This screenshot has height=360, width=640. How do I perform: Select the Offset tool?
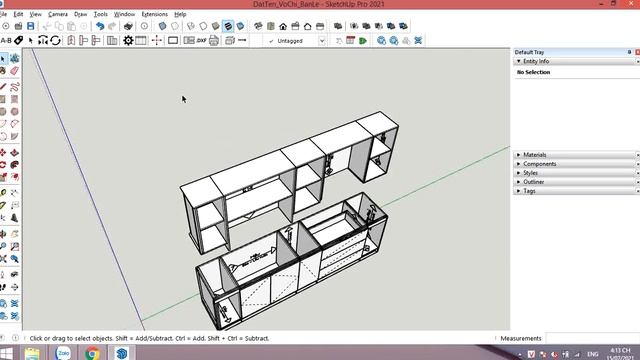coord(15,177)
